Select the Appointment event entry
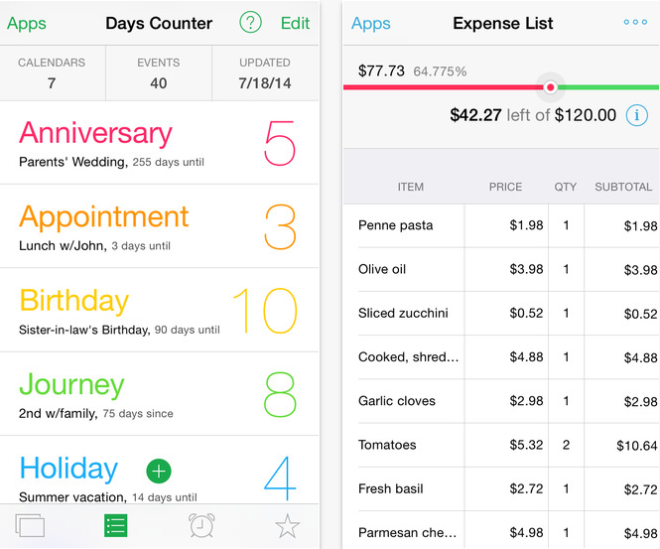This screenshot has height=549, width=660. point(160,227)
